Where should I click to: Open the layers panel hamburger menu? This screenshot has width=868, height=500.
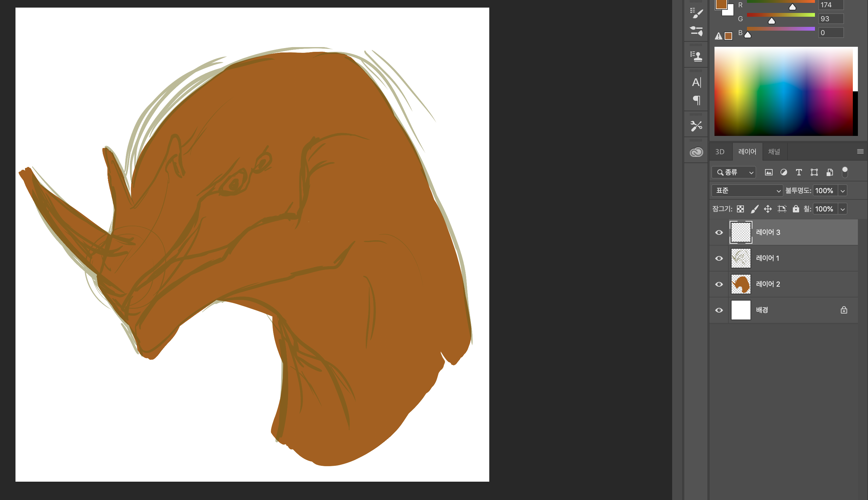click(x=860, y=151)
